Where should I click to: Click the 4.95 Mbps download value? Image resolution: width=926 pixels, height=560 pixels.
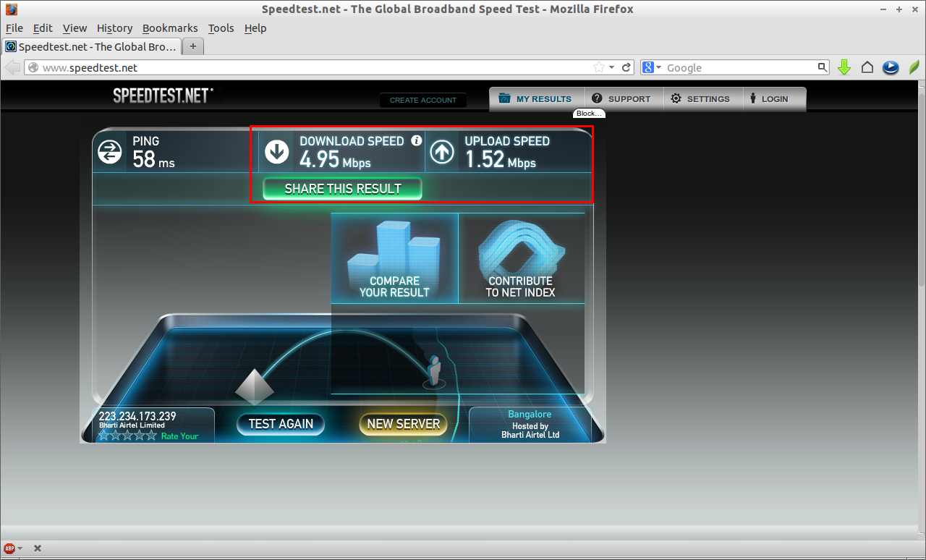[x=335, y=159]
